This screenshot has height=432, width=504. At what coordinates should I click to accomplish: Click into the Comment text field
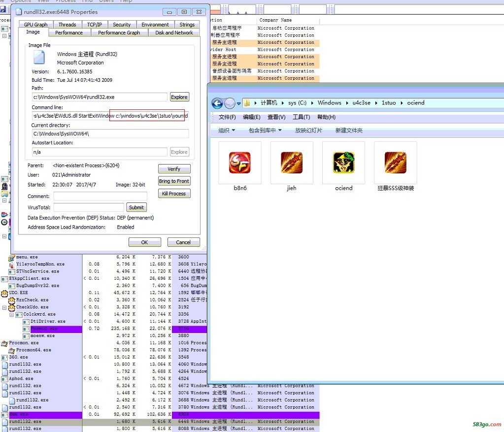pos(100,196)
